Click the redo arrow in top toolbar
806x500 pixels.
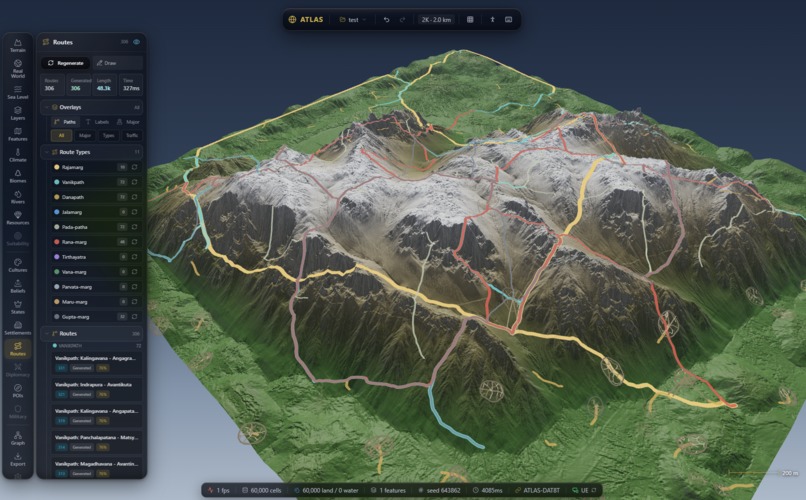402,20
